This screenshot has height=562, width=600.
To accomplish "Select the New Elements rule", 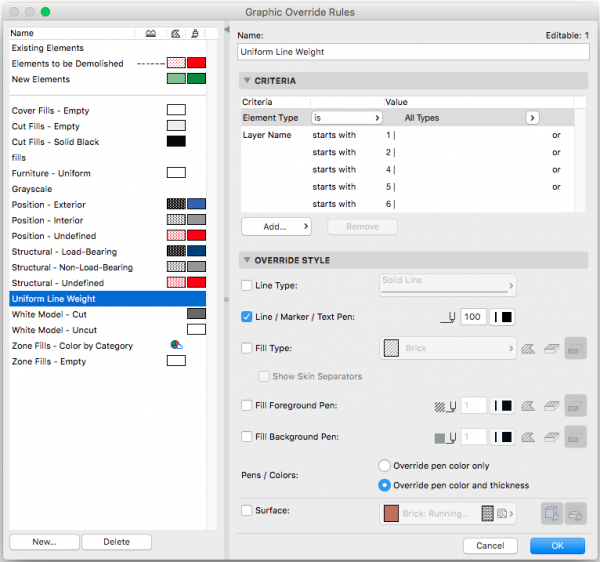I will point(40,79).
